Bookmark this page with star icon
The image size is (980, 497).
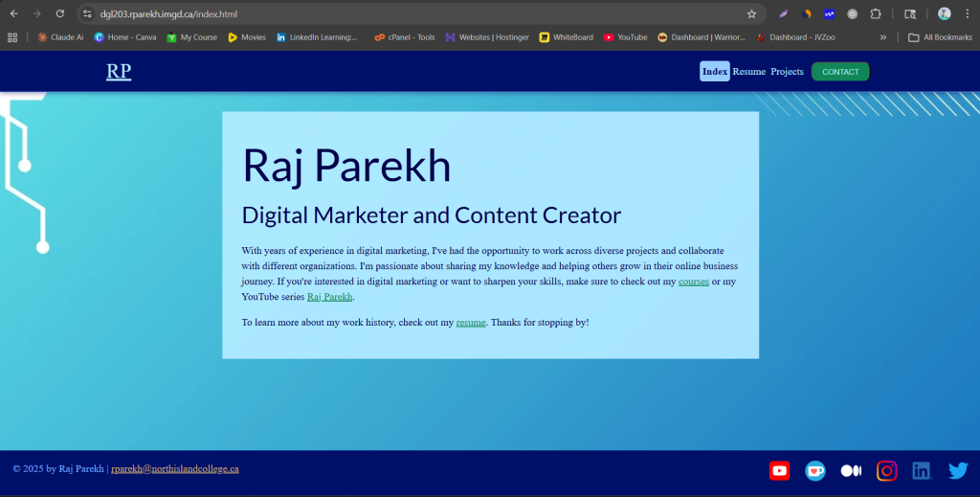(x=751, y=14)
